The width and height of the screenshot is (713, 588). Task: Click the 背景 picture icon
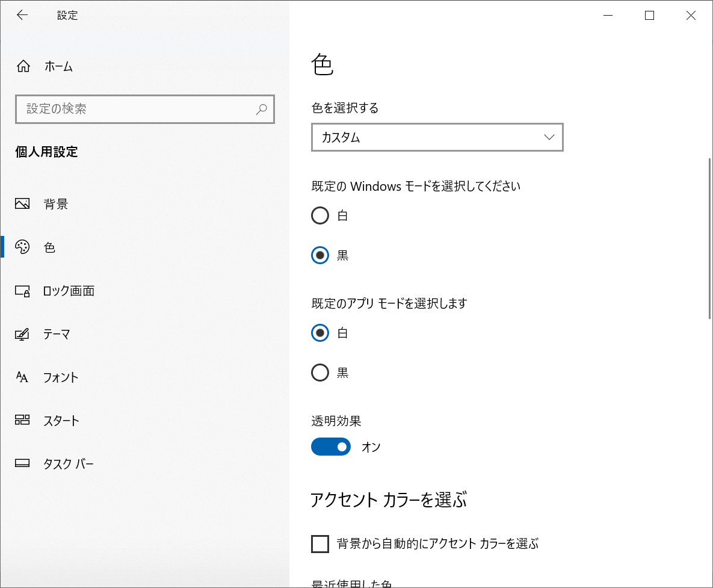click(x=22, y=204)
